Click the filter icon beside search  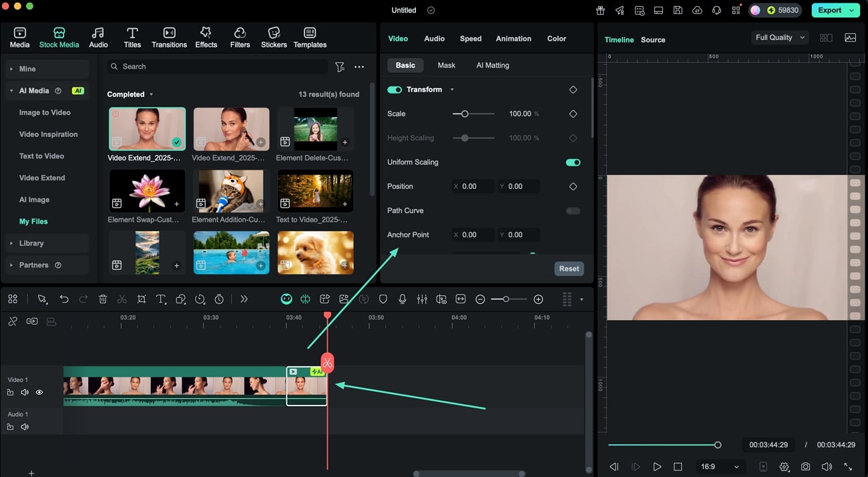[x=340, y=67]
